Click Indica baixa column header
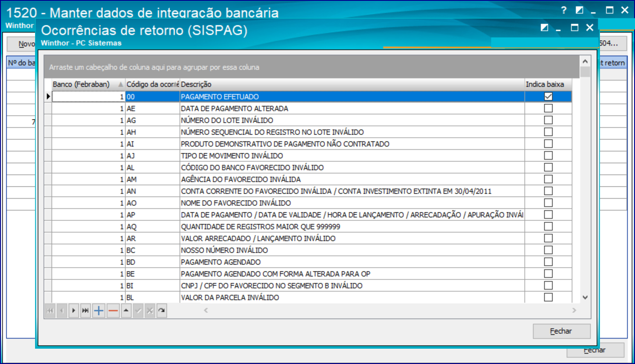 click(548, 84)
